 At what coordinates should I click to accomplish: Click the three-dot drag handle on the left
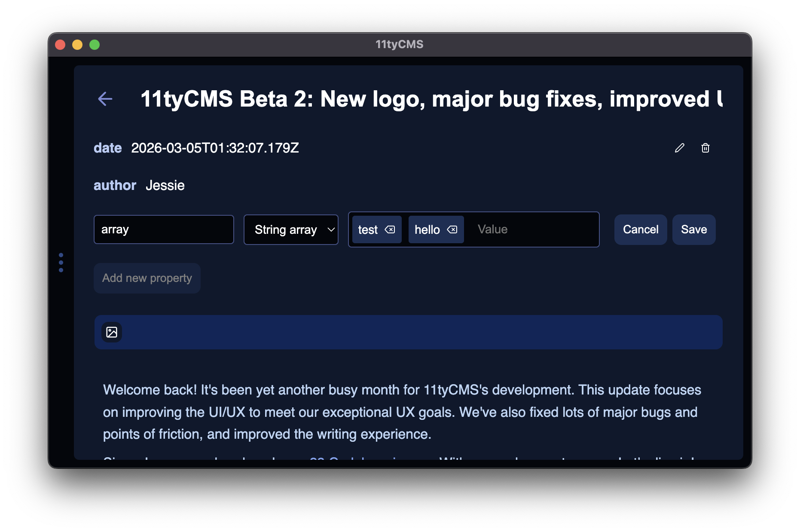(61, 262)
